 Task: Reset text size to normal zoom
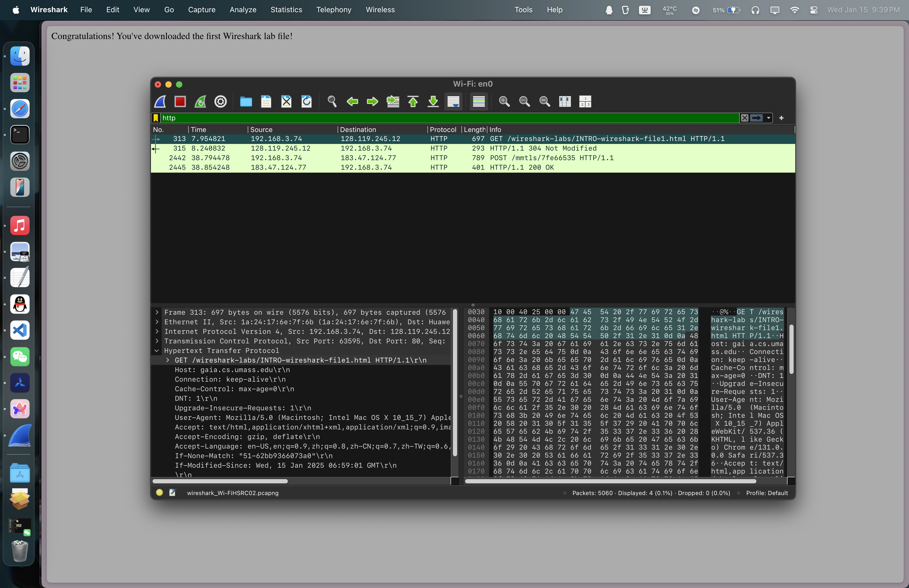[545, 101]
